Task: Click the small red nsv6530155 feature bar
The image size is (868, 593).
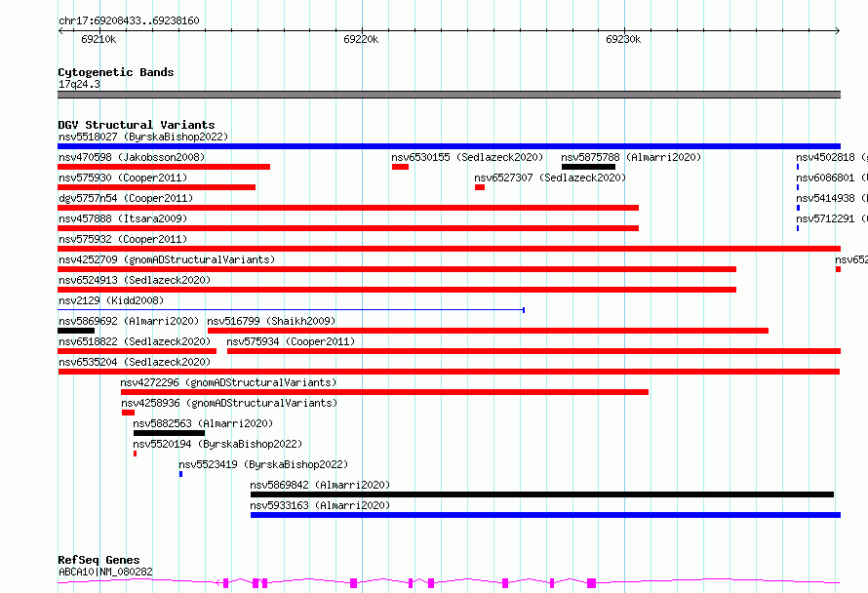Action: 400,167
